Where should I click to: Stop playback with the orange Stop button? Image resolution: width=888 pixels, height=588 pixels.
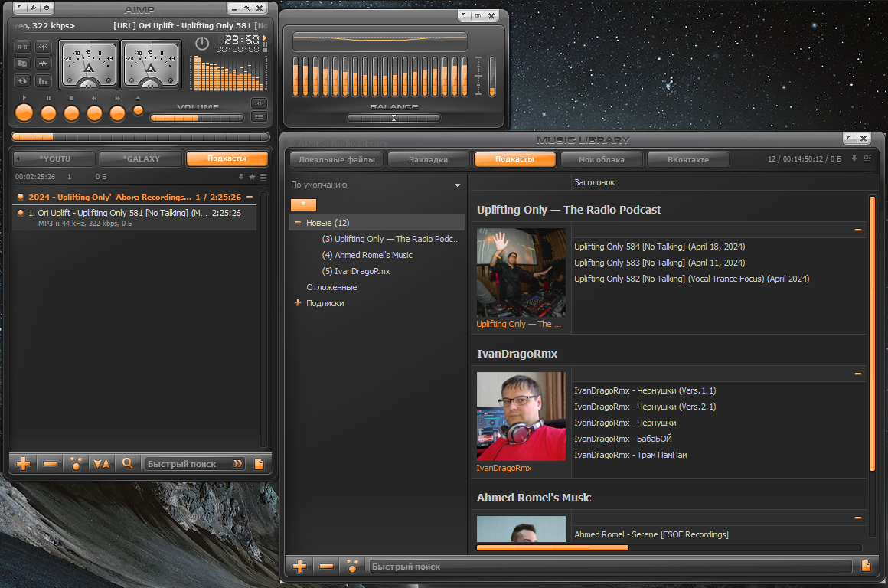71,114
